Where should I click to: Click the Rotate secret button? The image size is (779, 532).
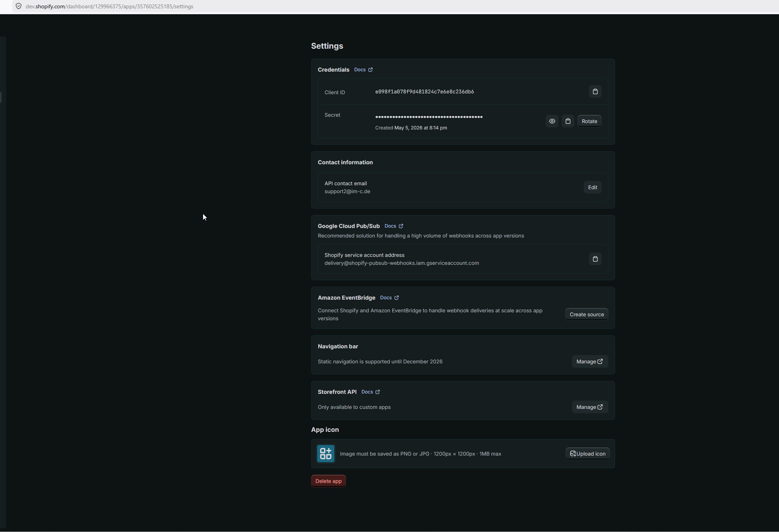pyautogui.click(x=589, y=121)
